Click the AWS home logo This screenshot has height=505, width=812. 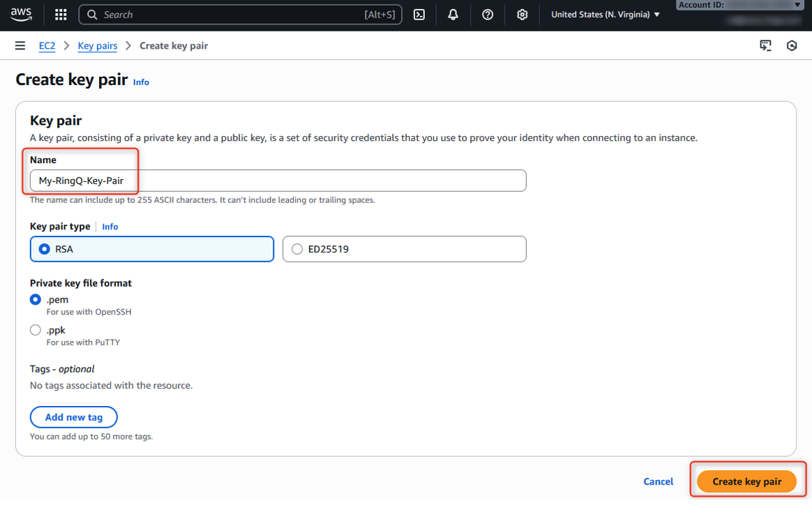(x=21, y=14)
